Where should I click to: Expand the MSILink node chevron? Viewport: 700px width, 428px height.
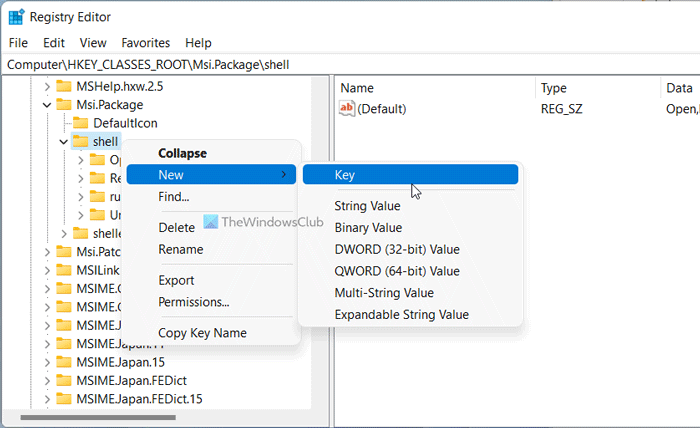47,270
